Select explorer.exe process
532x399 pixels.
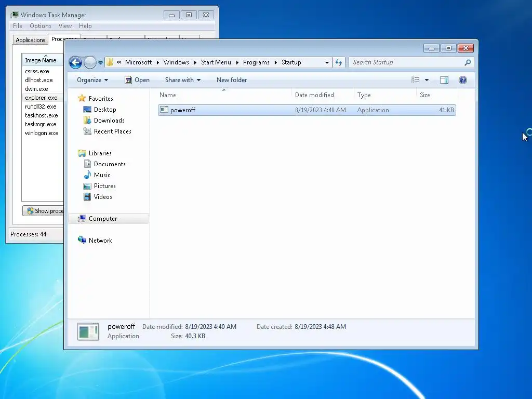(41, 98)
